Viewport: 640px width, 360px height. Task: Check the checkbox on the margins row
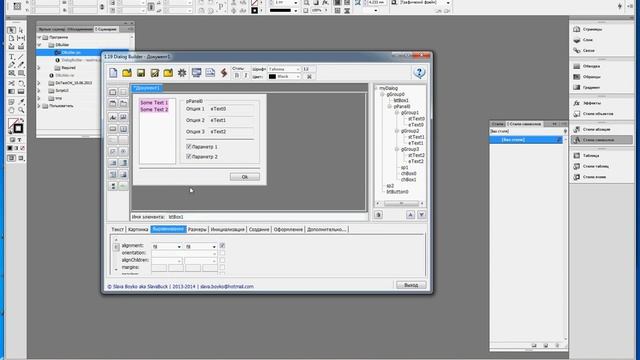click(x=222, y=267)
